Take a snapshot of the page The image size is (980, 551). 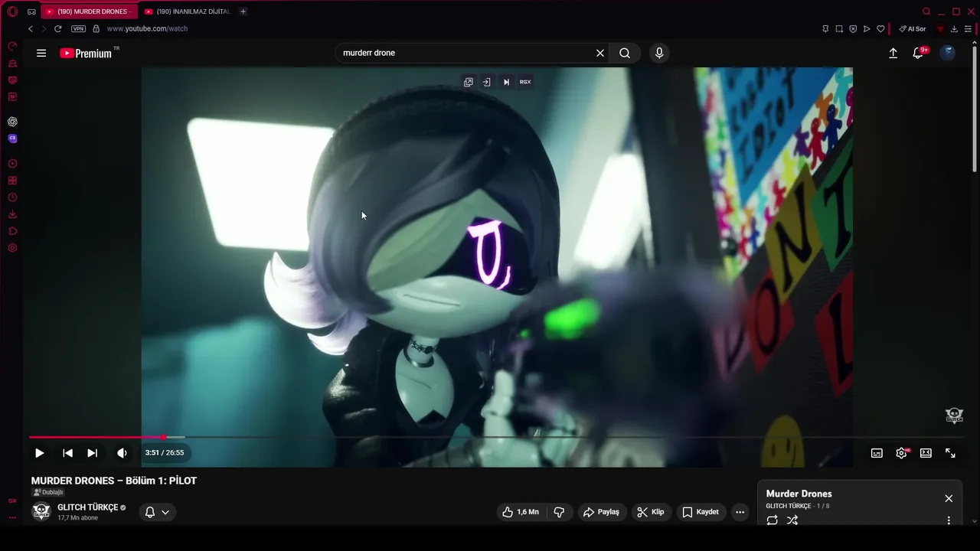[839, 28]
